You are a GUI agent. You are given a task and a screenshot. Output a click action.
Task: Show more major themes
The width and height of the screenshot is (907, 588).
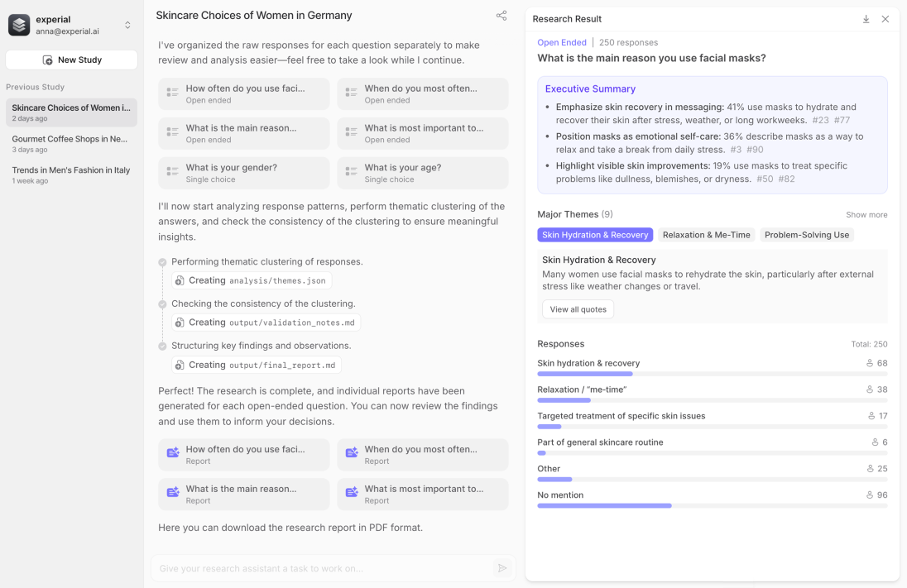pos(866,214)
